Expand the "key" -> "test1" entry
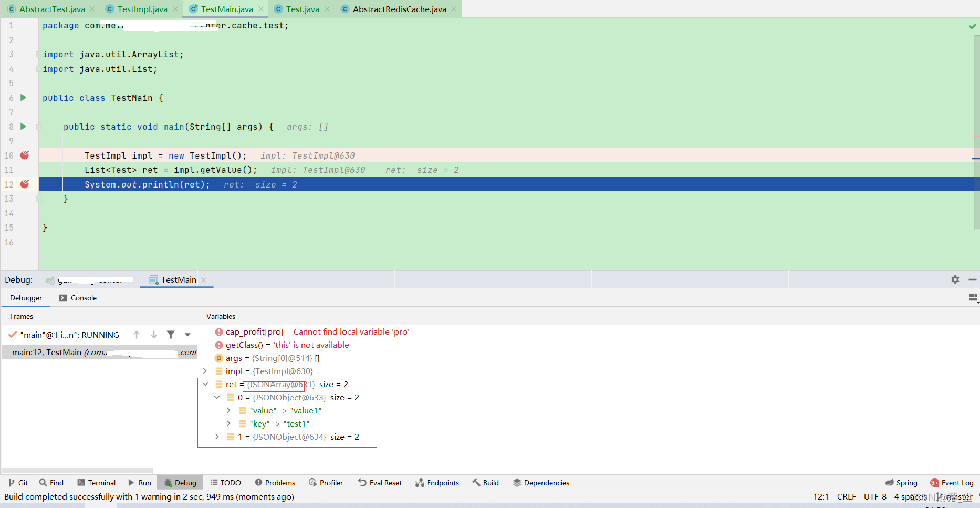This screenshot has width=980, height=508. 228,423
